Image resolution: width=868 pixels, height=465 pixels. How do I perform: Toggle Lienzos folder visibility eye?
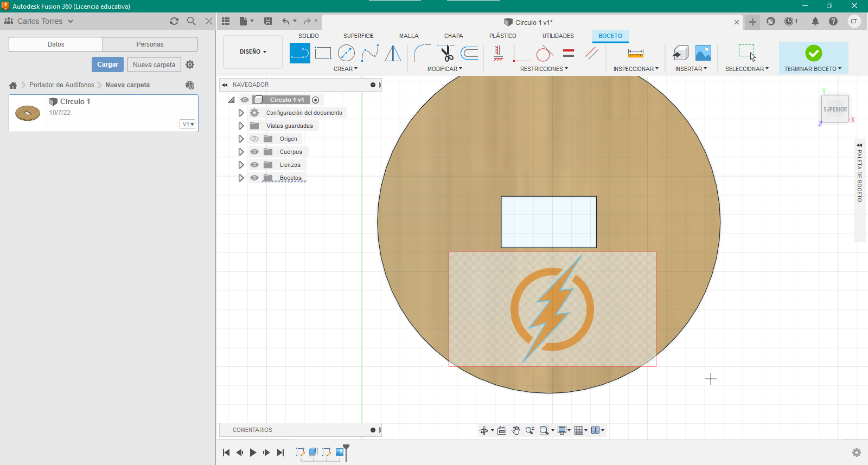[x=254, y=165]
